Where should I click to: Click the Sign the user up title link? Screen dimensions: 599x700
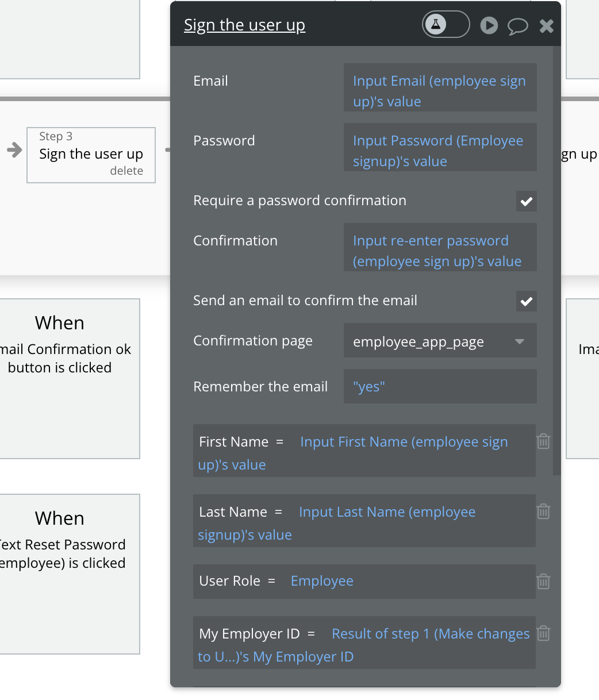coord(244,25)
